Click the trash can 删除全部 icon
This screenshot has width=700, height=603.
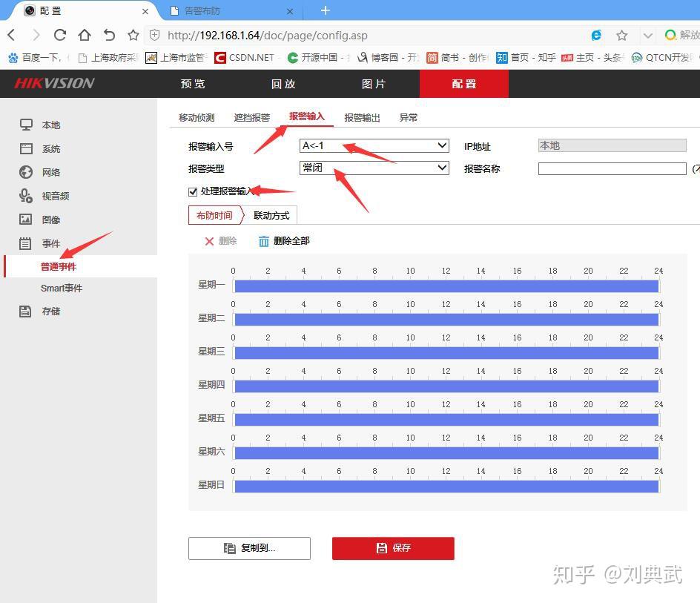pos(265,241)
